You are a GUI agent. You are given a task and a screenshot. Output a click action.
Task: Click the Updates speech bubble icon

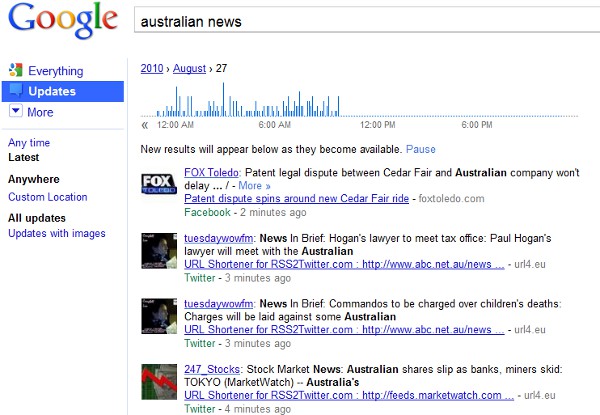pyautogui.click(x=16, y=92)
